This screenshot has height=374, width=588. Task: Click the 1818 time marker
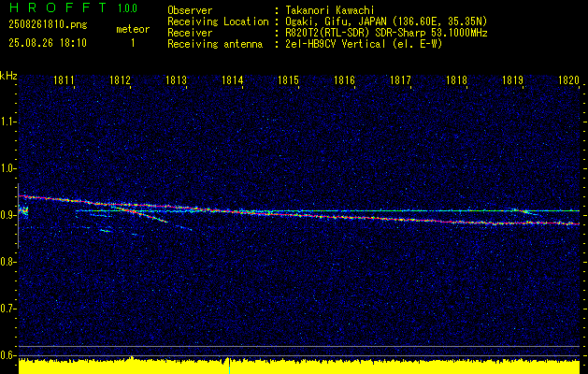[x=457, y=80]
